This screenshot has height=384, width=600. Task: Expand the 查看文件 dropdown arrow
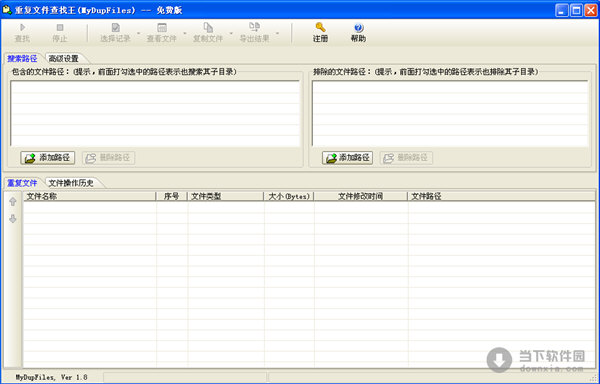click(x=184, y=33)
